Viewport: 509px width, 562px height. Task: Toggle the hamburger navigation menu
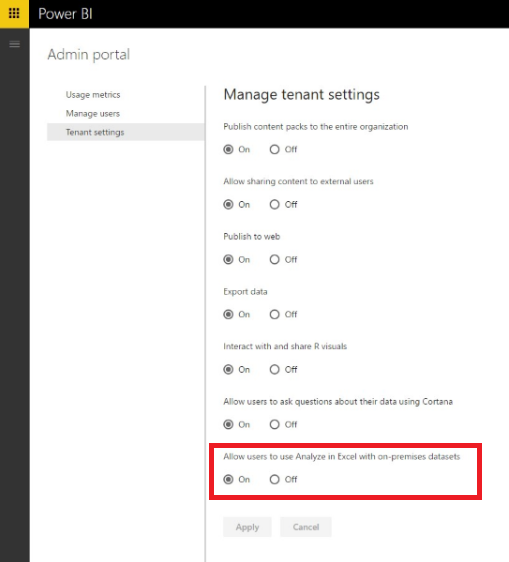click(x=15, y=44)
